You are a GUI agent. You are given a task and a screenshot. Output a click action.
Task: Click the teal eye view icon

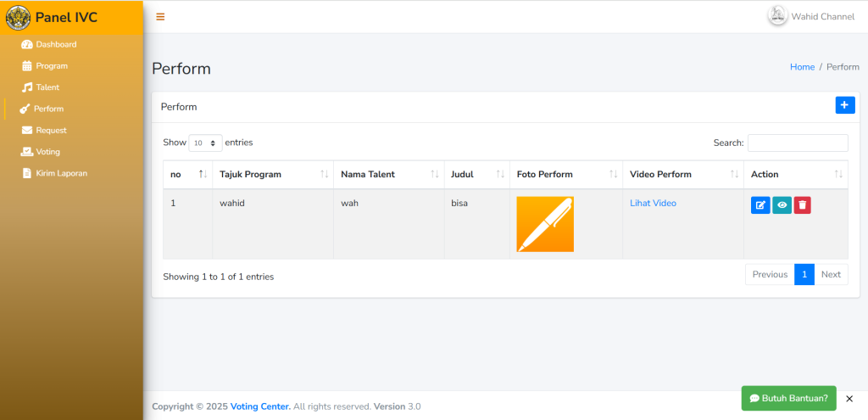pos(782,204)
